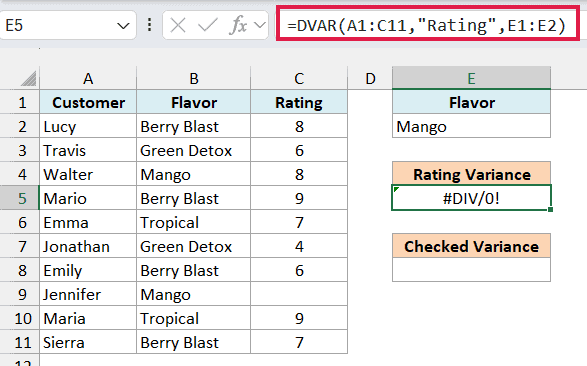Select column D header
The image size is (587, 366).
[x=370, y=78]
